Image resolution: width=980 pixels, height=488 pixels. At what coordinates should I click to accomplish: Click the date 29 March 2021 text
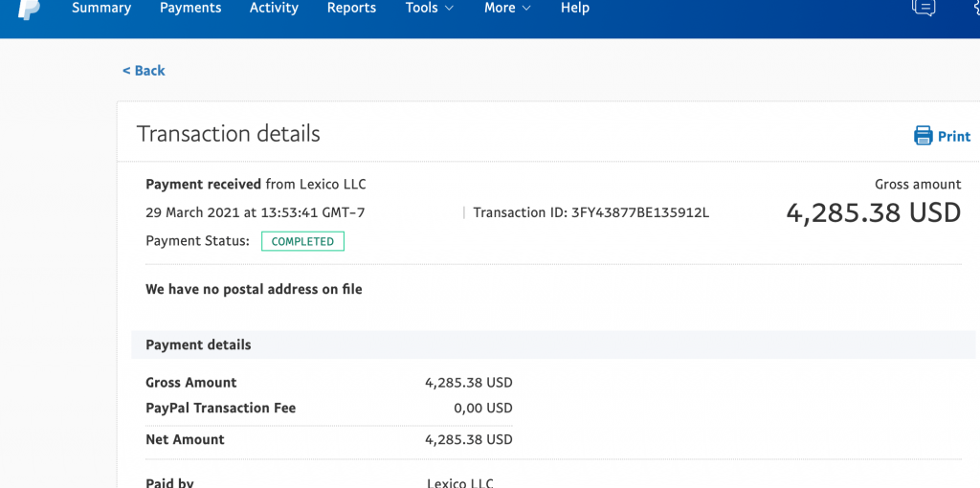(192, 212)
